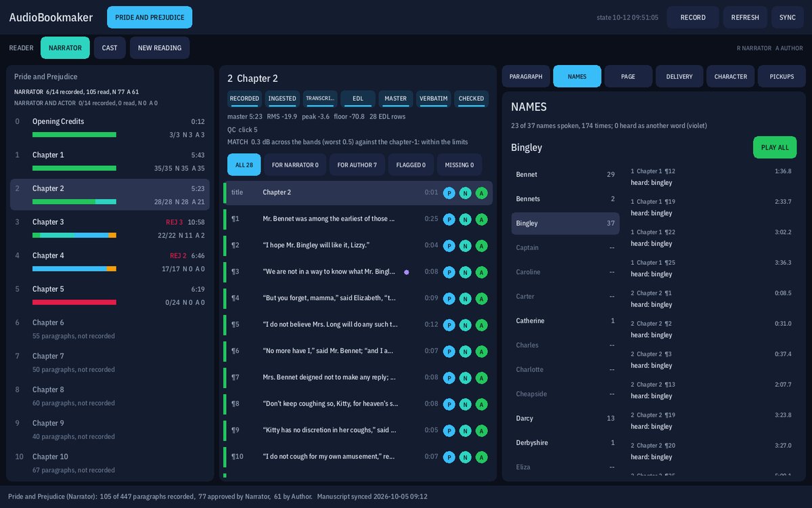Viewport: 812px width, 508px height.
Task: Switch to the DELIVERY tab
Action: [679, 77]
